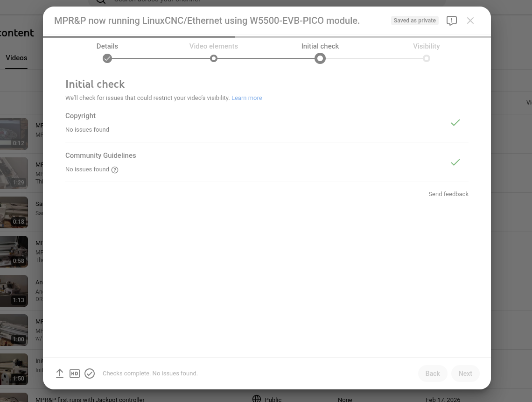Viewport: 532px width, 402px height.
Task: Click the Back button
Action: tap(433, 374)
